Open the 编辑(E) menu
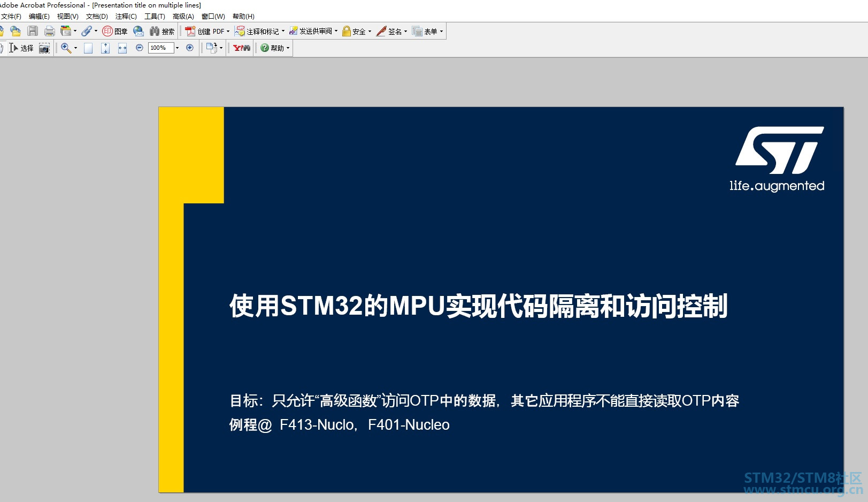This screenshot has width=868, height=502. (x=39, y=17)
